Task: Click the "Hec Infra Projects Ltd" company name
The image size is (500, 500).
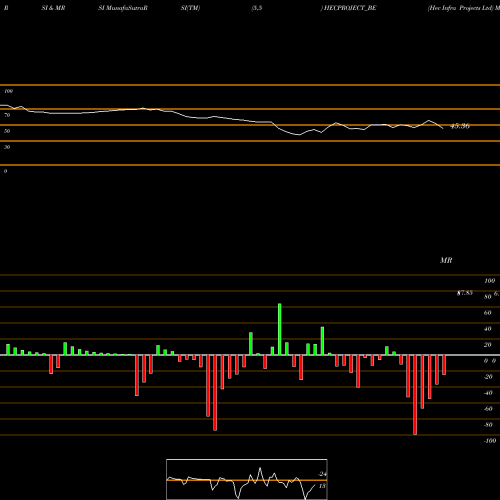Action: pyautogui.click(x=460, y=8)
